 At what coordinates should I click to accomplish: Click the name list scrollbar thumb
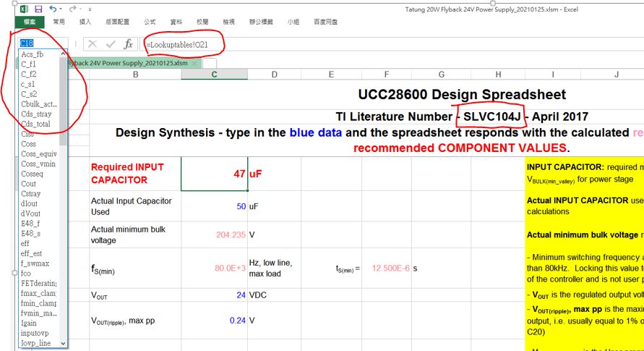point(64,101)
